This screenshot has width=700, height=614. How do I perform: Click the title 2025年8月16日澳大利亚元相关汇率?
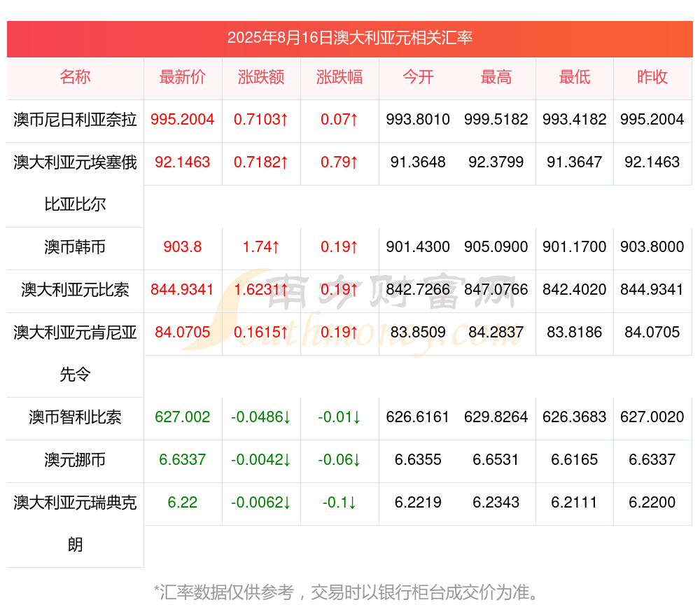(x=349, y=38)
